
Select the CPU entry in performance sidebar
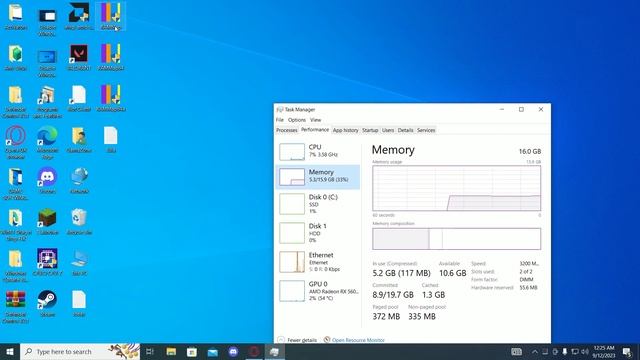pos(318,151)
